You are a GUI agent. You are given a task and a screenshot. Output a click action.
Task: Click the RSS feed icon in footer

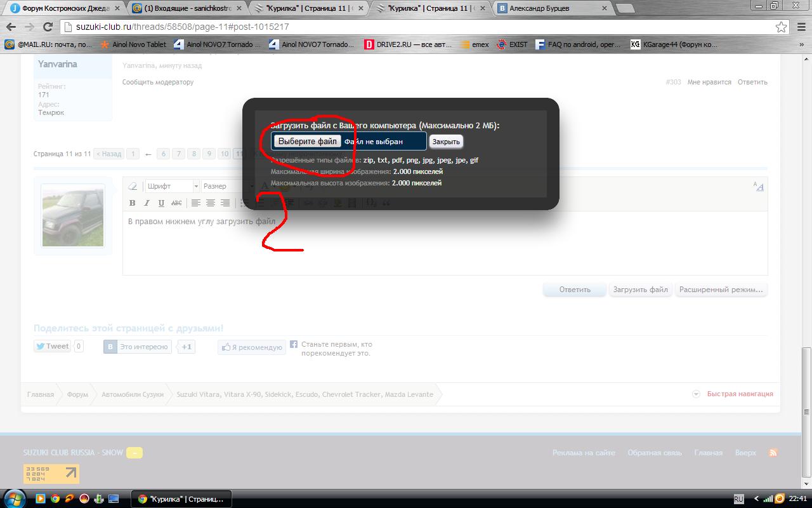(773, 453)
